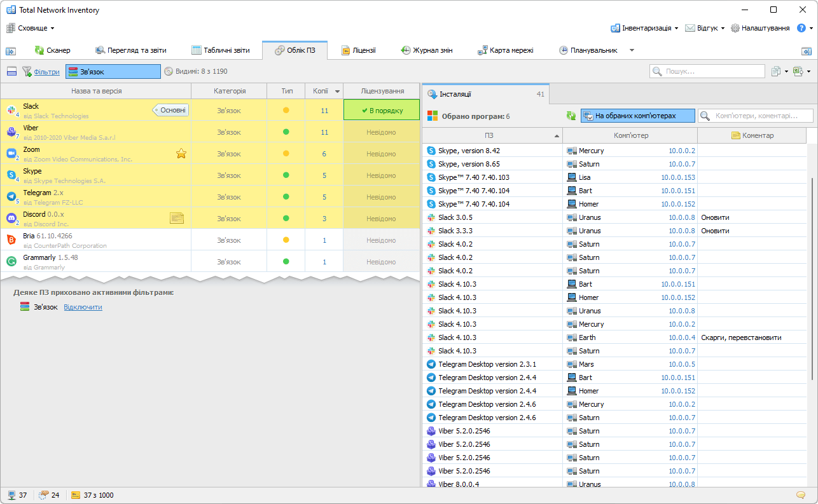Click the Settings gear (Налаштування)
The width and height of the screenshot is (818, 504).
(x=760, y=28)
